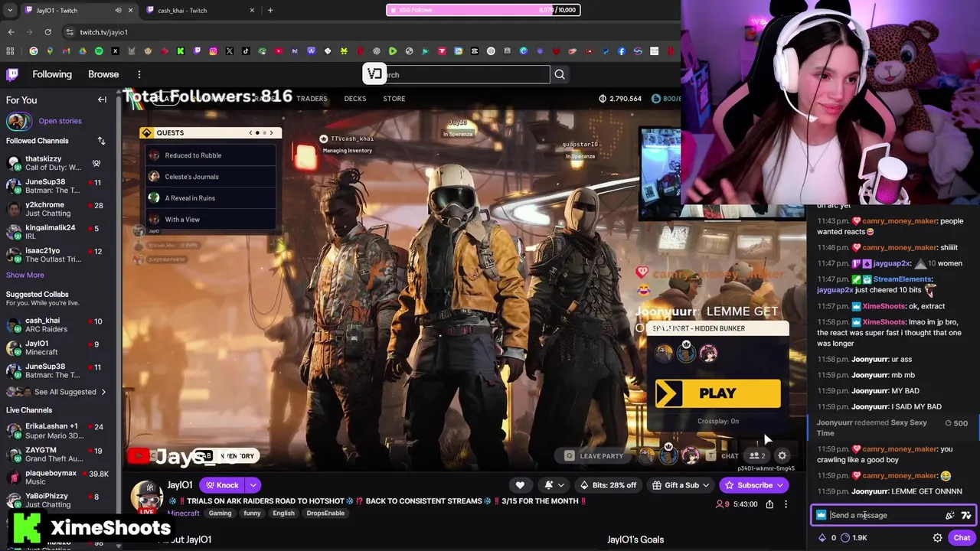Viewport: 980px width, 551px height.
Task: Click the DropsEnable tag
Action: (325, 513)
